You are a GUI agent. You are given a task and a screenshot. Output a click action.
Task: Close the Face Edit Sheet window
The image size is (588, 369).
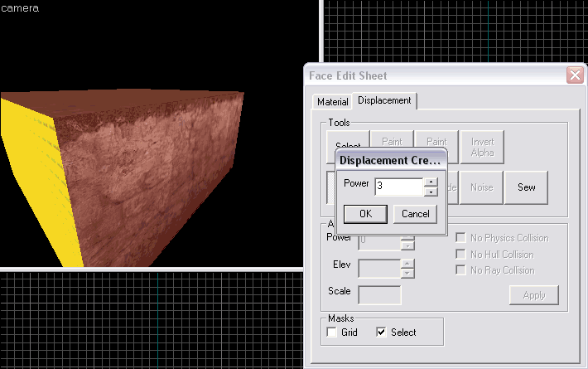coord(574,75)
